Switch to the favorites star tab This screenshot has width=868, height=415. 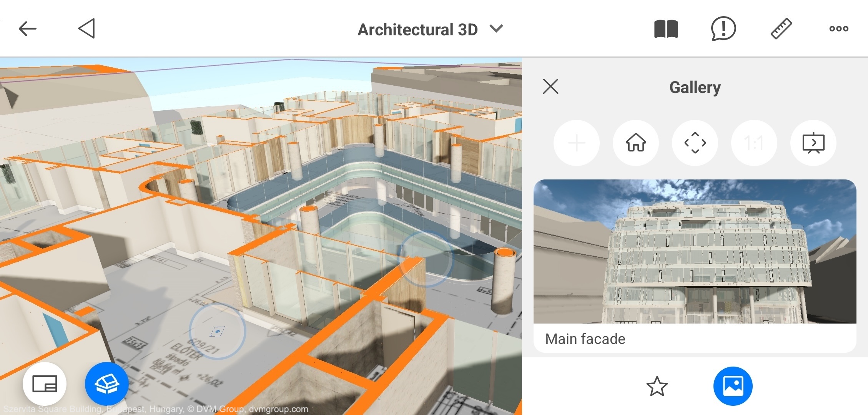pyautogui.click(x=657, y=386)
